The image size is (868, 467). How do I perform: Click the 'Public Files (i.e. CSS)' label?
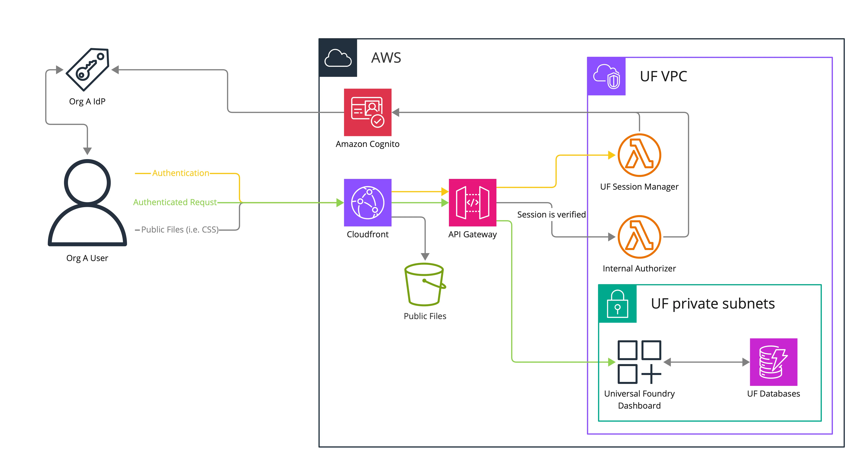pos(180,230)
